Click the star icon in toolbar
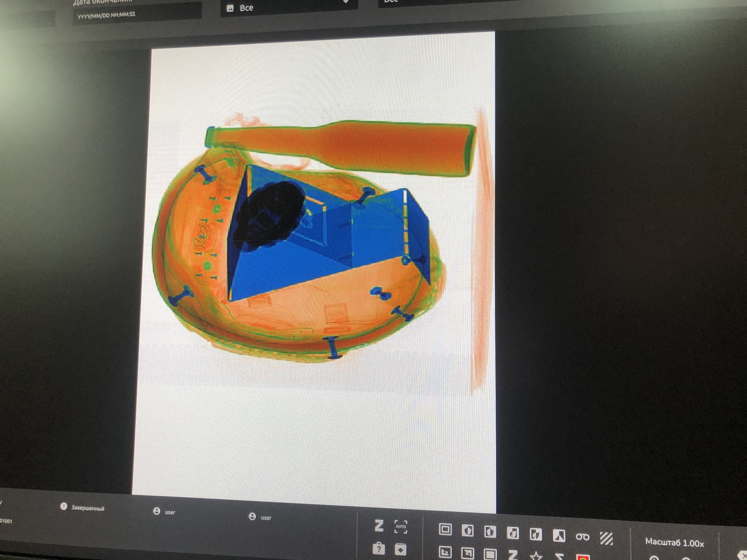 (x=536, y=556)
